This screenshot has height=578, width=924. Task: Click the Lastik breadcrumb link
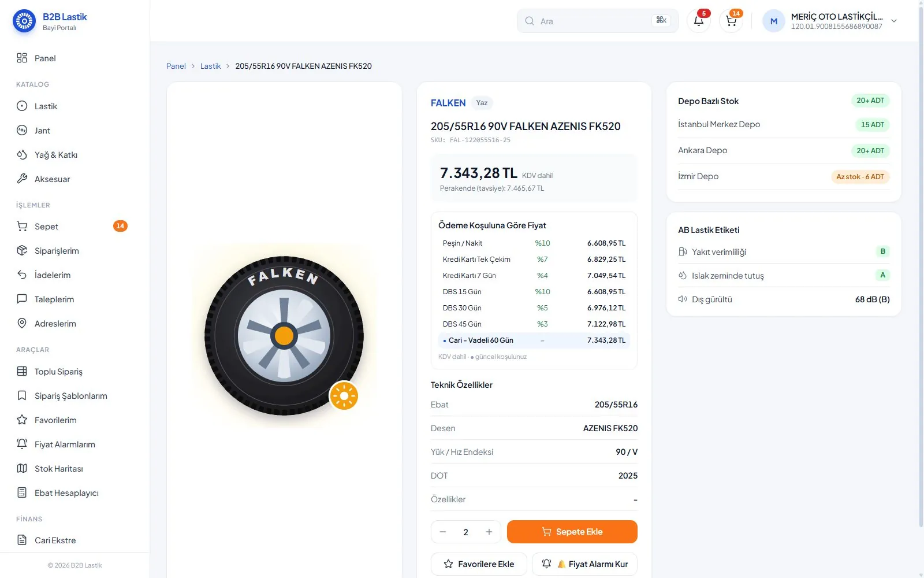[x=210, y=66]
